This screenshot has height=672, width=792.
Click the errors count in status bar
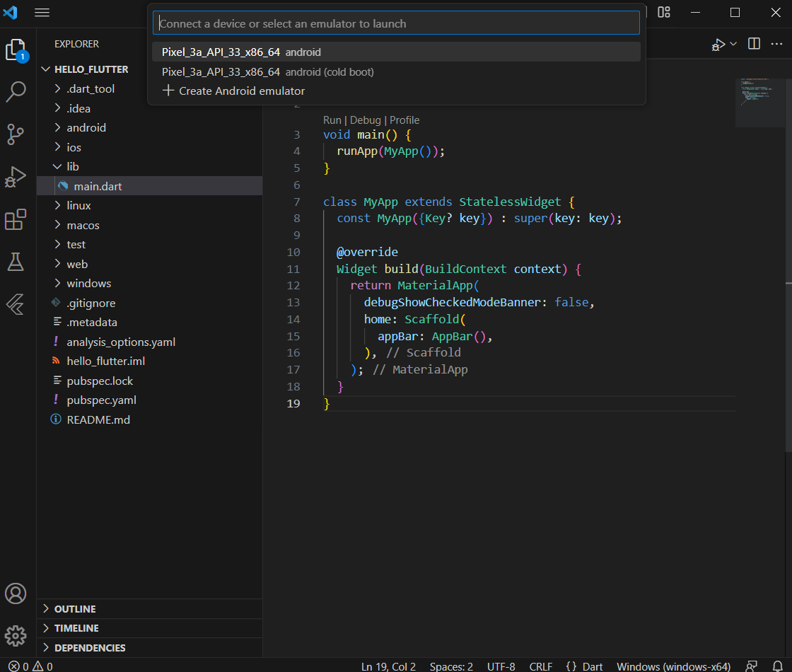pos(18,666)
